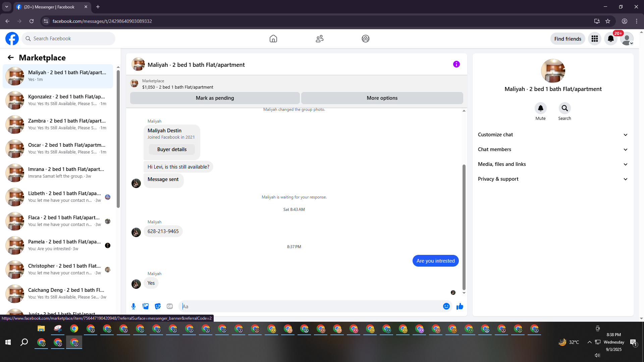Expand Chat members section
The height and width of the screenshot is (362, 644).
pos(553,149)
